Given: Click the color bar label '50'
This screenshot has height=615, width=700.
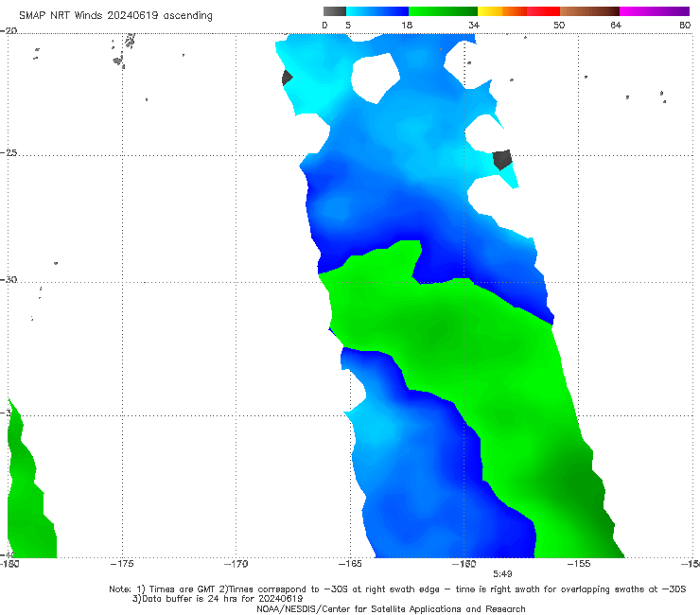Looking at the screenshot, I should [x=559, y=25].
